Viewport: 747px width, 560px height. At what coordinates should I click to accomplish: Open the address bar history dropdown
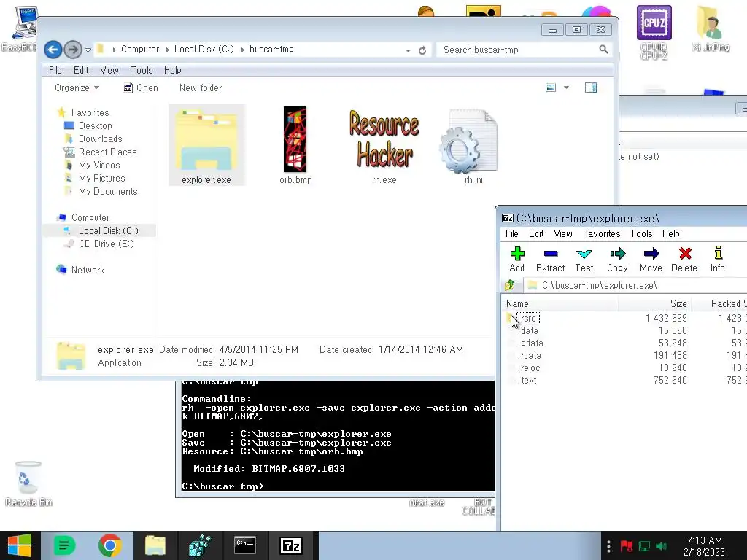[409, 50]
